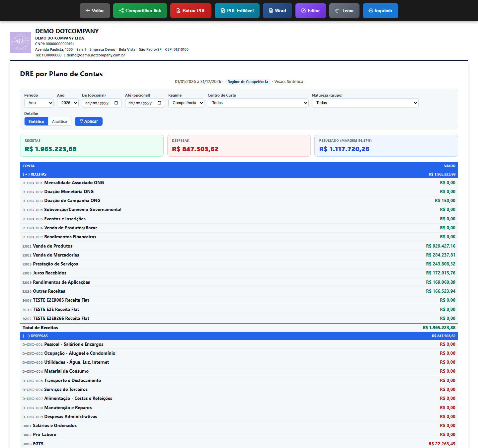The width and height of the screenshot is (478, 448).
Task: Select the TESTE E2E9005 Receita Flat row
Action: click(x=239, y=300)
